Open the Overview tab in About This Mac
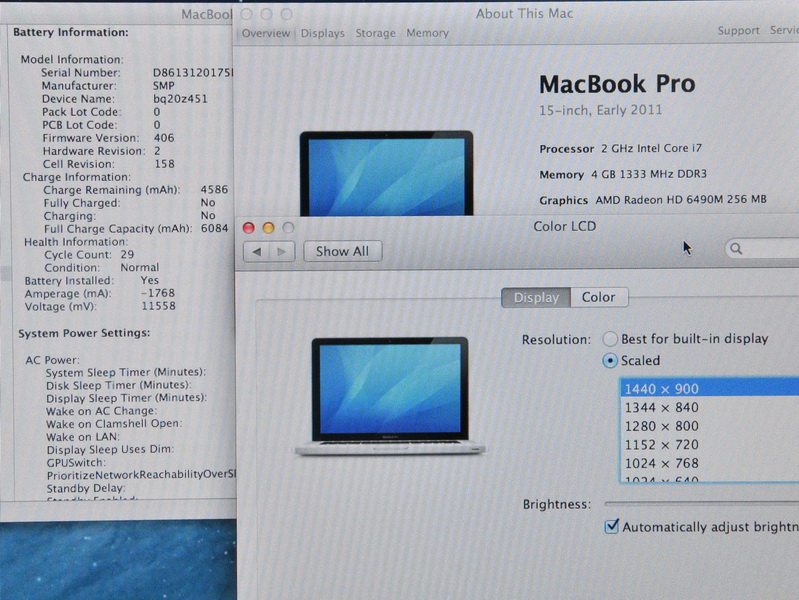 (x=265, y=33)
